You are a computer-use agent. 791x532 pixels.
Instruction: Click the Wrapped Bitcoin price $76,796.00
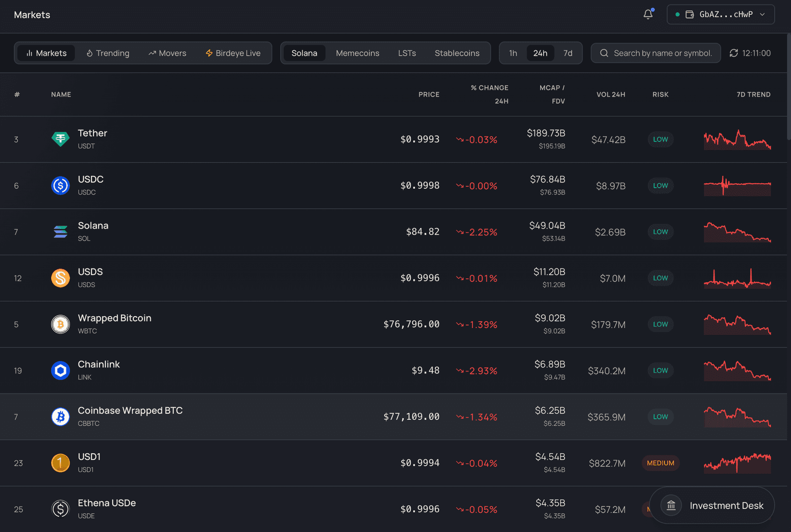click(411, 325)
